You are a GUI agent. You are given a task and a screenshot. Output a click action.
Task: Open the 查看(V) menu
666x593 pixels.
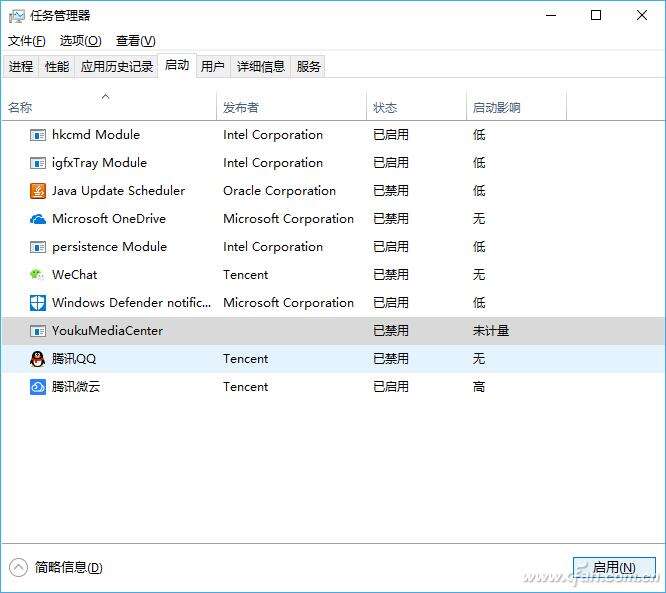(x=135, y=41)
